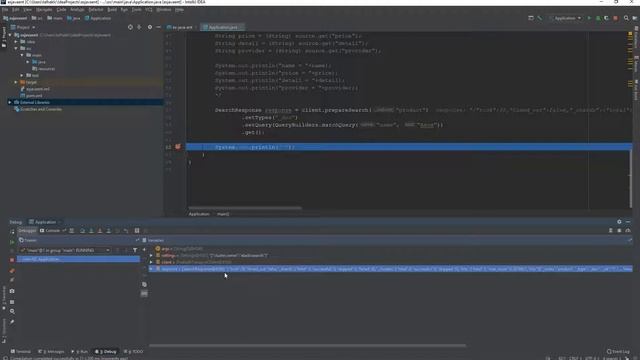Screen dimensions: 640x360
Task: Open Search Everywhere magnifier icon
Action: [x=626, y=18]
